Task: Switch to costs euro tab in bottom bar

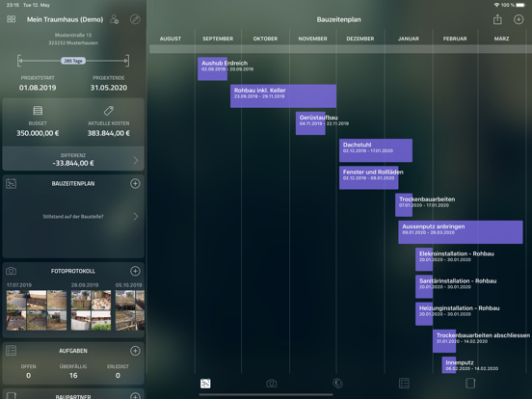Action: pos(337,384)
